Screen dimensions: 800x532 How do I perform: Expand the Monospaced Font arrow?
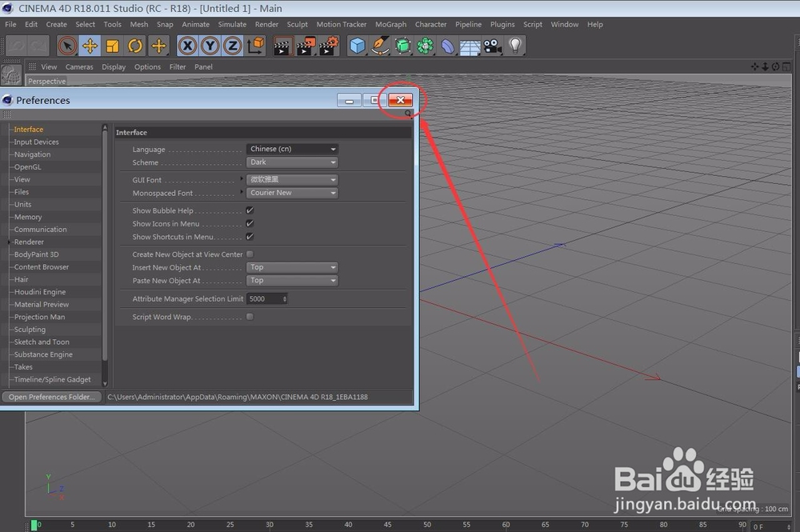pos(242,192)
